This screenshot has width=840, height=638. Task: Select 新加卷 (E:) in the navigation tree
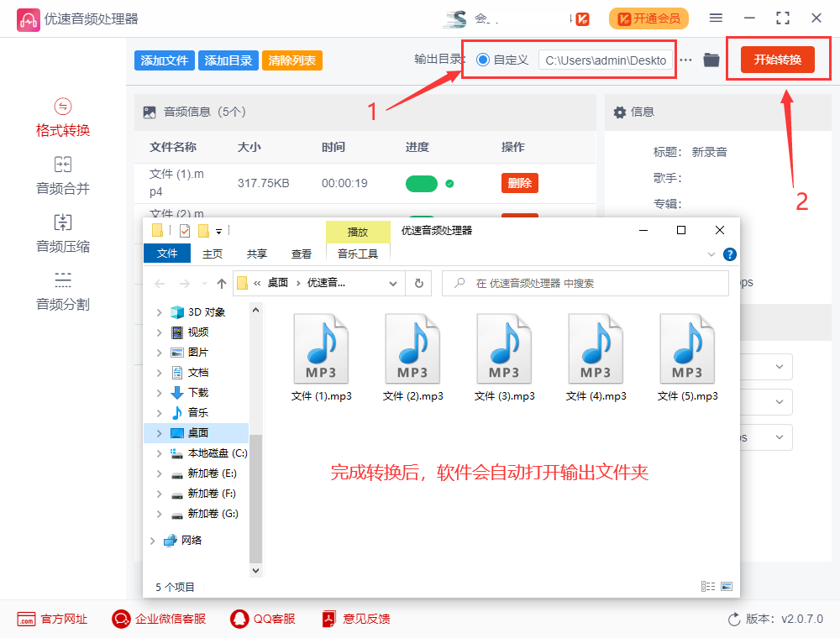pyautogui.click(x=212, y=473)
